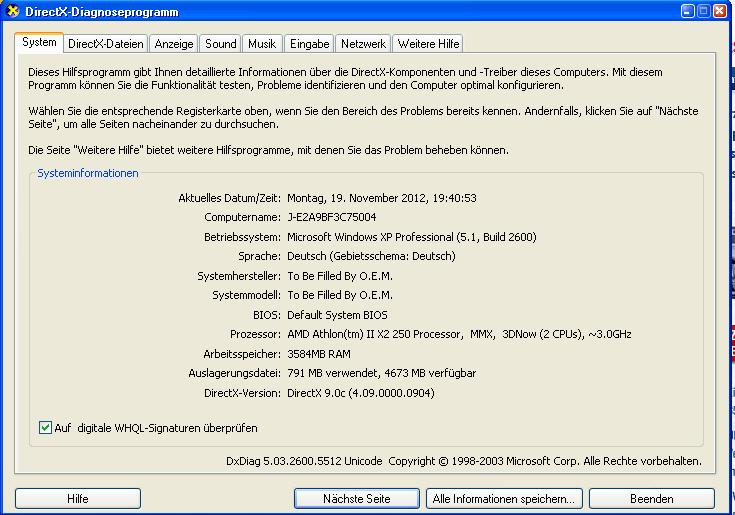Image resolution: width=735 pixels, height=515 pixels.
Task: Open the Weitere Hilfe tab
Action: click(x=428, y=44)
